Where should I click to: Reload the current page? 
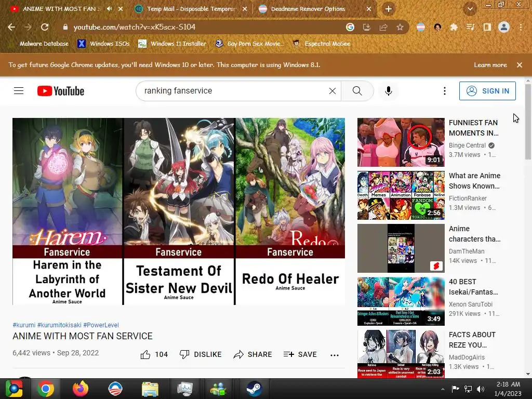tap(45, 27)
